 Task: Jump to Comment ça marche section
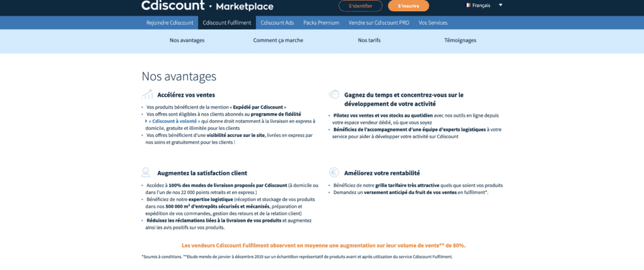tap(279, 40)
